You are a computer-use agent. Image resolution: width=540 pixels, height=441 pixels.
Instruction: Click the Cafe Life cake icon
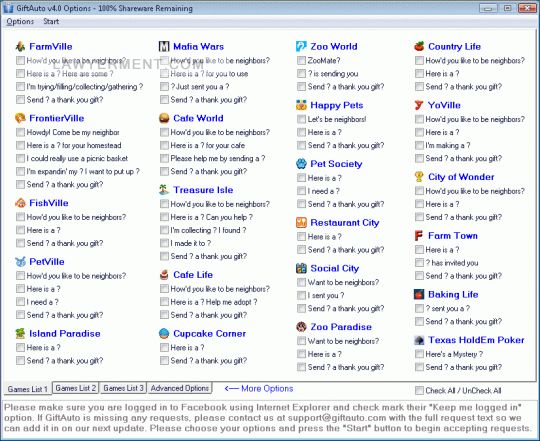click(x=164, y=275)
